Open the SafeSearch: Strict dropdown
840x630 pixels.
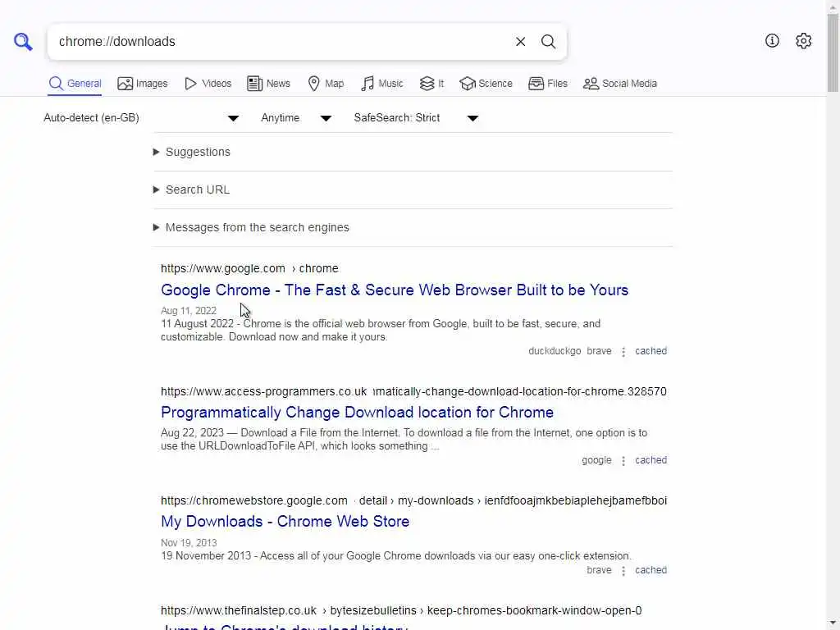click(416, 118)
